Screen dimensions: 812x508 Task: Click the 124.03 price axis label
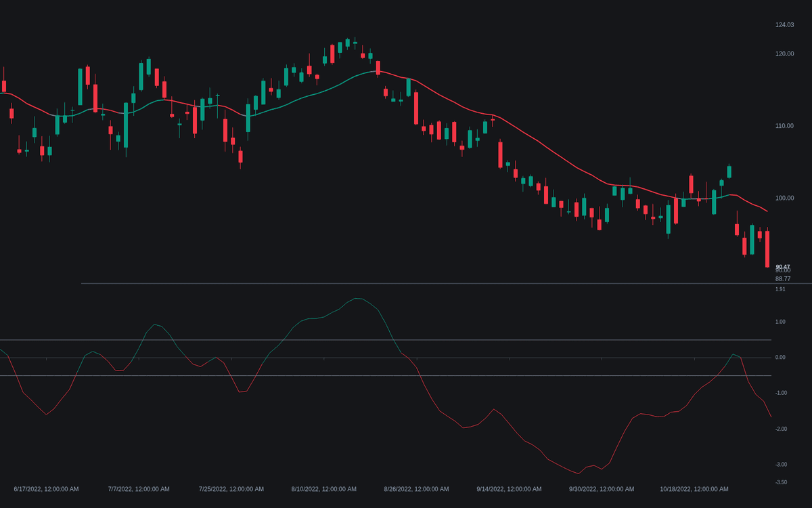(x=784, y=25)
